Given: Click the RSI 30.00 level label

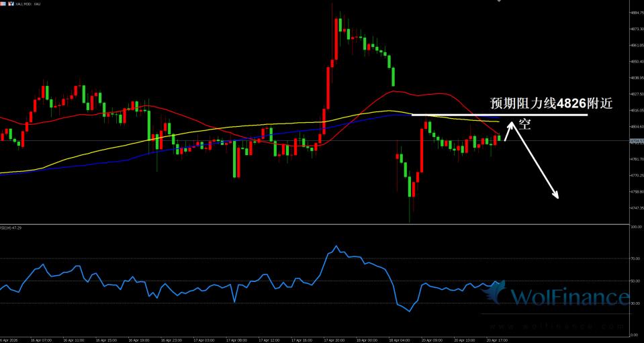Looking at the screenshot, I should tap(635, 303).
